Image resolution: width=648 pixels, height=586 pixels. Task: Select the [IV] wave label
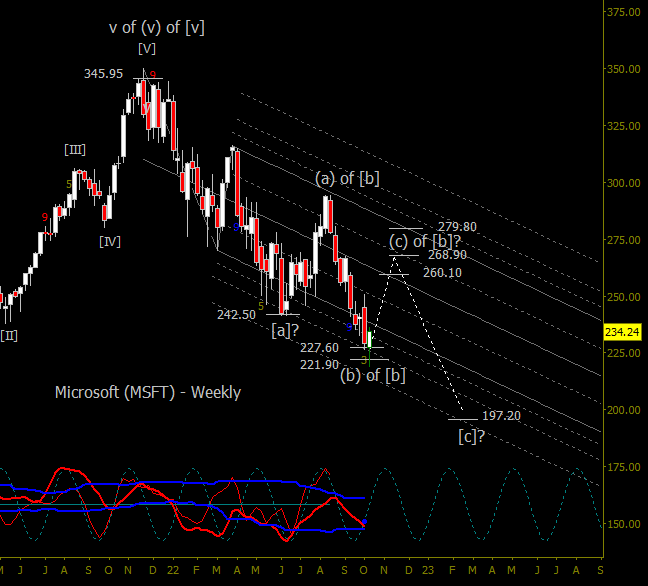[110, 241]
